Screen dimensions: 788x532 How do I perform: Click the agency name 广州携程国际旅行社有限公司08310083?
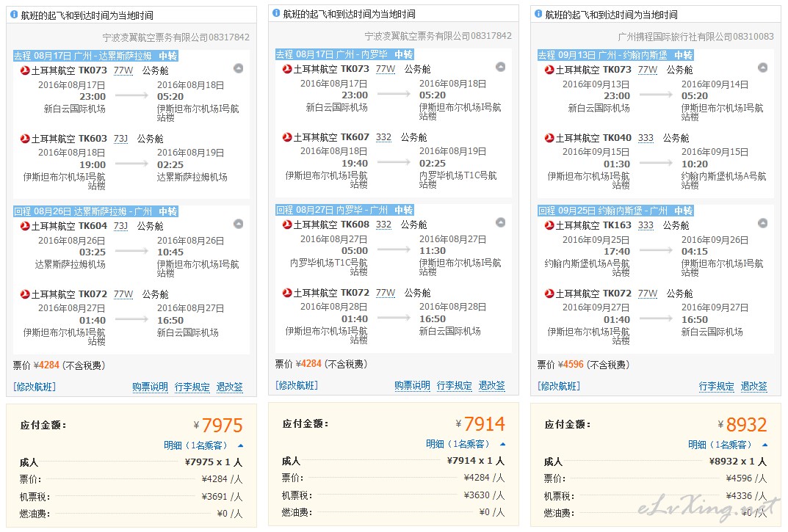pos(696,37)
